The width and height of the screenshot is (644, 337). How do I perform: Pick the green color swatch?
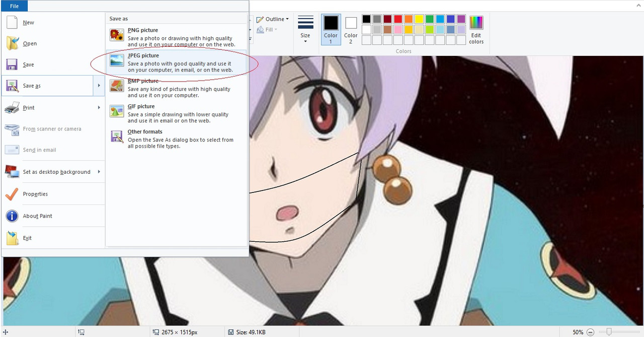coord(430,19)
